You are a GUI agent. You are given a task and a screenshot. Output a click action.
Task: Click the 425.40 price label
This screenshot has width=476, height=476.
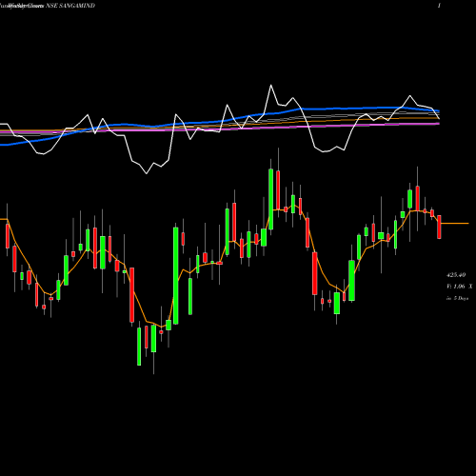(456, 275)
